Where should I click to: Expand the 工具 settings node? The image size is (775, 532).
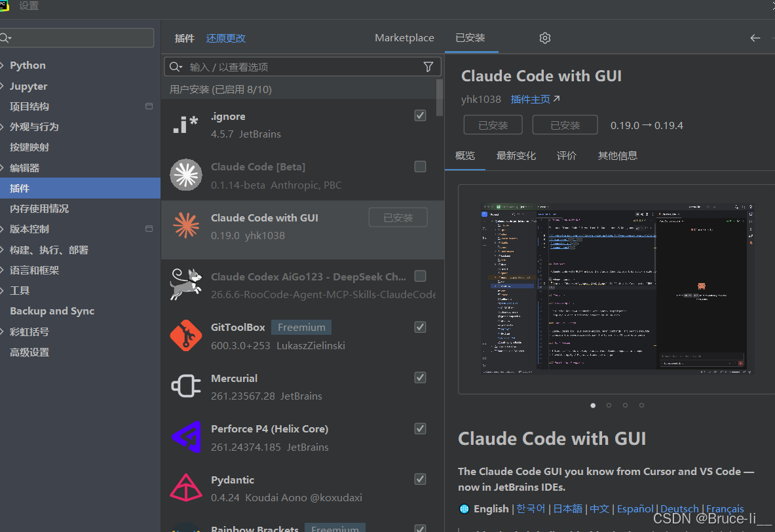(x=3, y=290)
